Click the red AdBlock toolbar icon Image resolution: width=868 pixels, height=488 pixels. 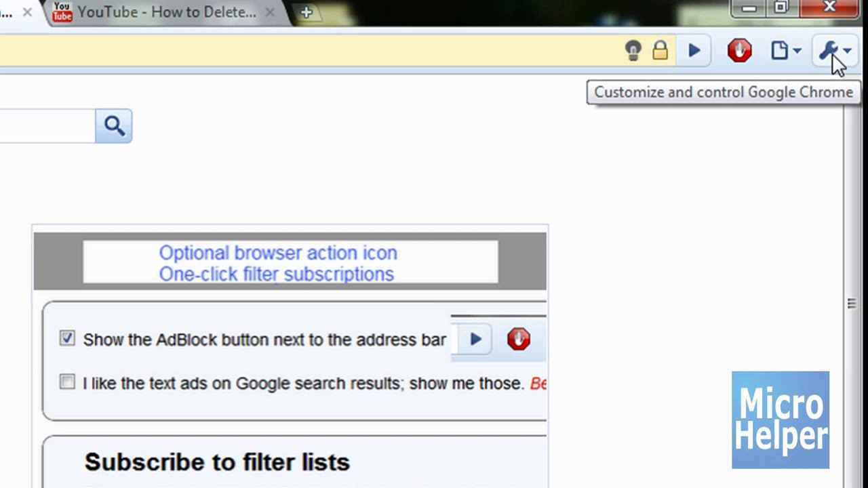(739, 51)
